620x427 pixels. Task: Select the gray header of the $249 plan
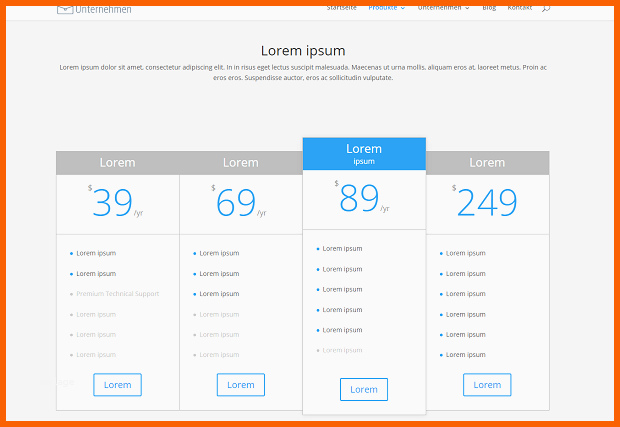coord(487,163)
